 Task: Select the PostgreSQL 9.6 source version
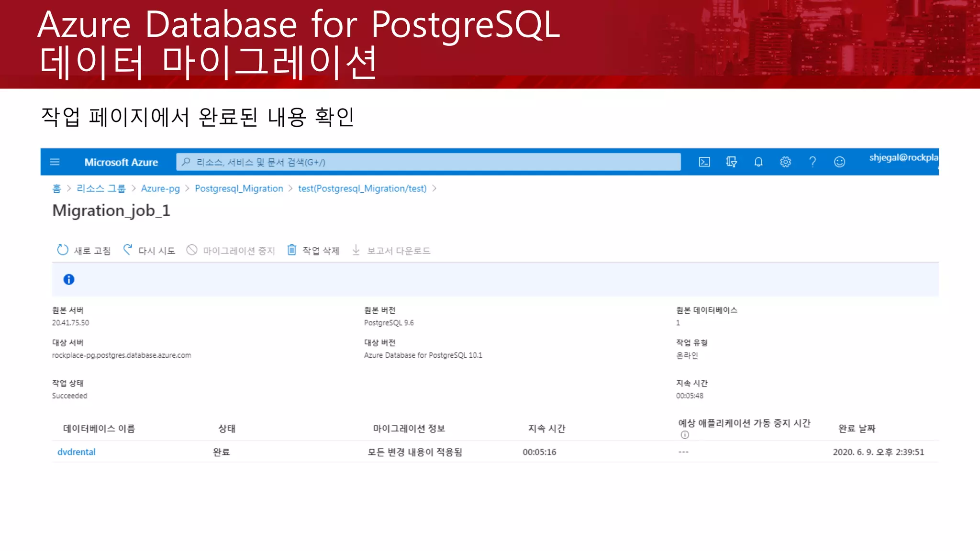tap(389, 323)
